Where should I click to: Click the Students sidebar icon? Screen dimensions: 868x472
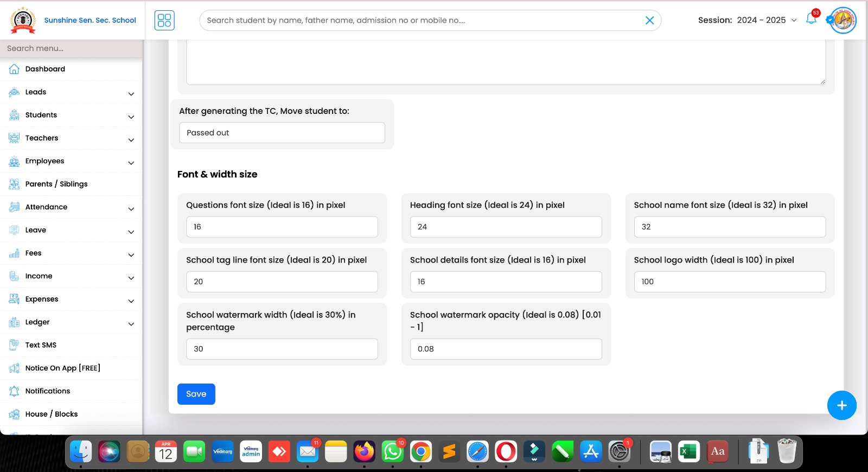pos(14,115)
